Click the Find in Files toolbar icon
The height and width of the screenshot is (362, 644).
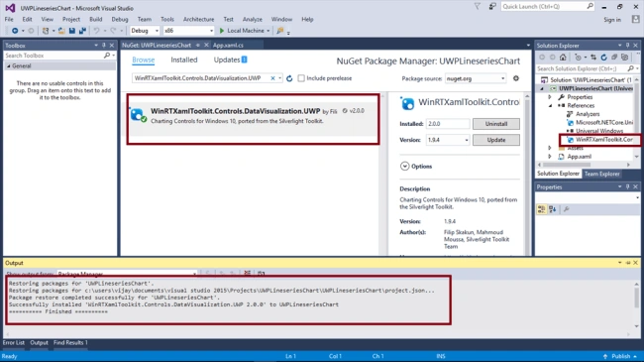280,31
